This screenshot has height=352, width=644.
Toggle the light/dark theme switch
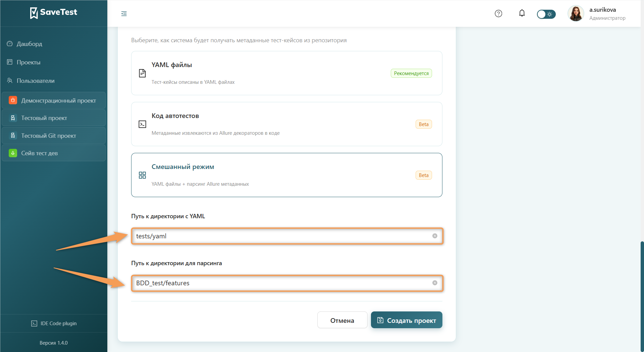pos(546,14)
